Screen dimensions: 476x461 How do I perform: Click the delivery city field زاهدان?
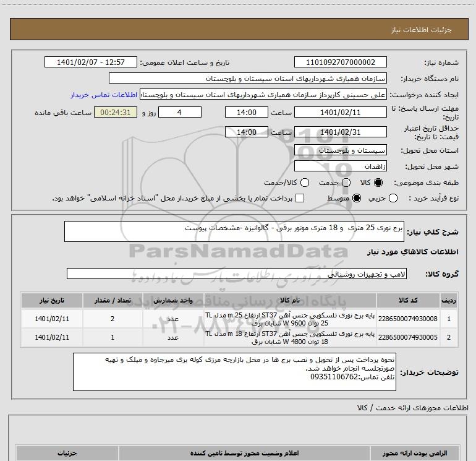pyautogui.click(x=340, y=166)
